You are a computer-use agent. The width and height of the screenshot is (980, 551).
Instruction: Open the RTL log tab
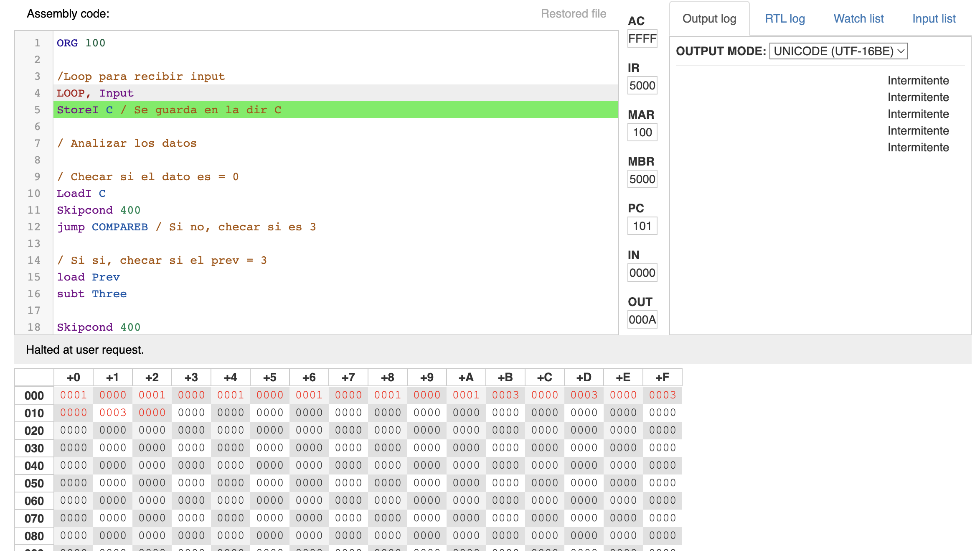pos(785,19)
